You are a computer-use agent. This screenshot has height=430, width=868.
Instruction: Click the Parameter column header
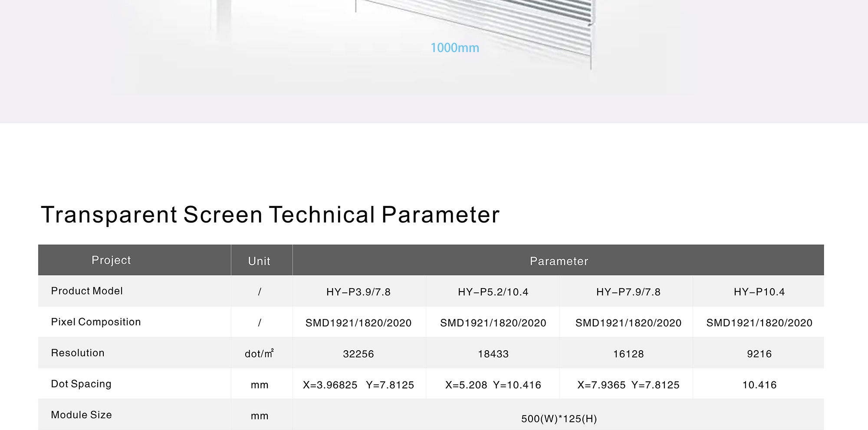click(559, 261)
